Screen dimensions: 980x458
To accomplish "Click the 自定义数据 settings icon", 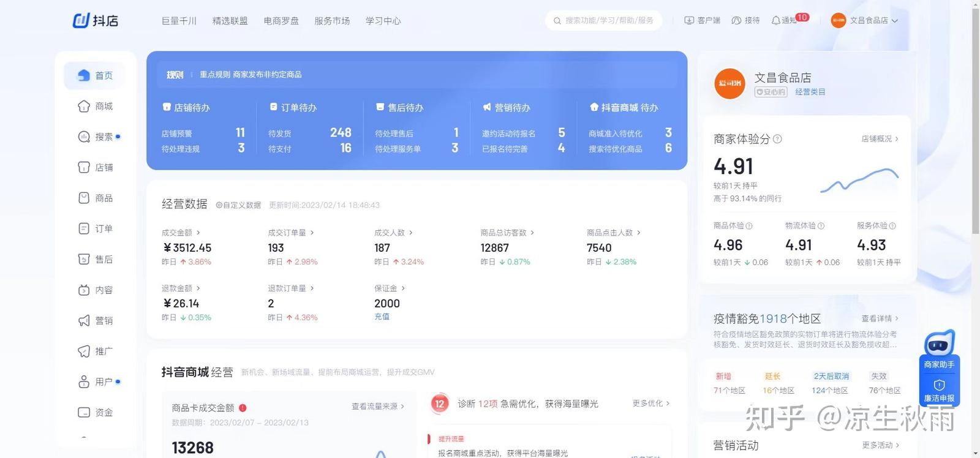I will 219,205.
